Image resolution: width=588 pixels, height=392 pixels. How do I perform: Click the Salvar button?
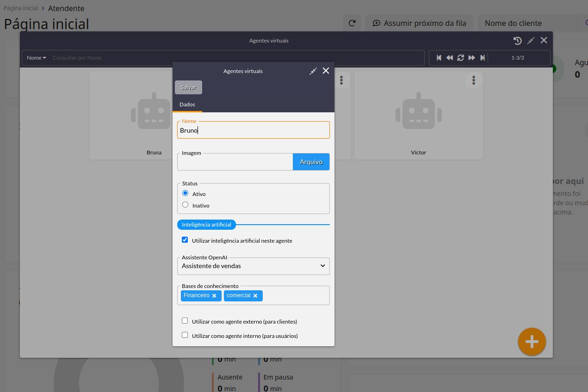pos(188,87)
